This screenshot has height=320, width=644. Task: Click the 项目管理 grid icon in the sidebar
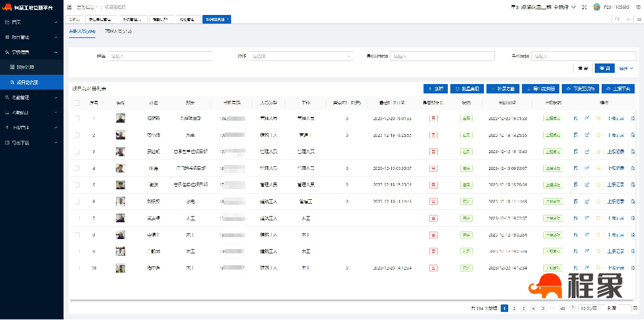click(7, 37)
